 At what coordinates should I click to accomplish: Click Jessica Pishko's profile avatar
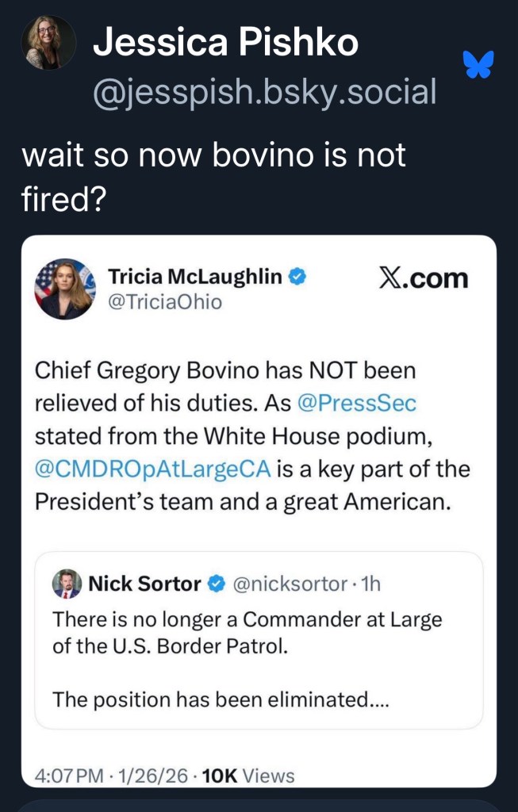click(x=48, y=42)
